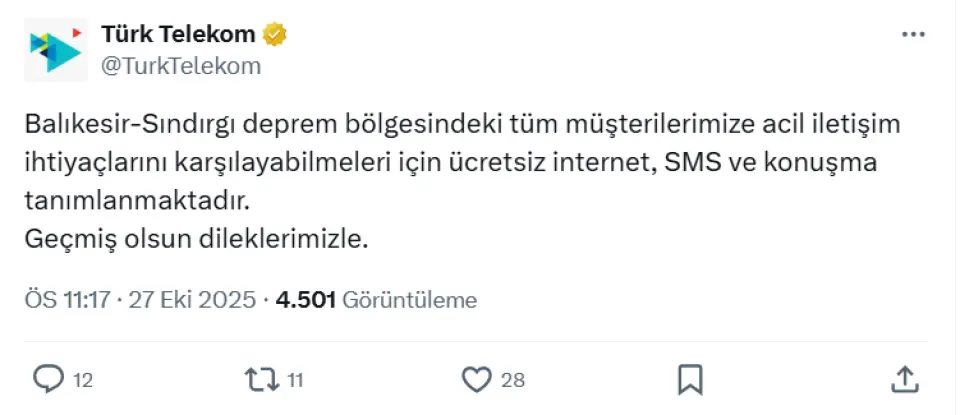Screen dimensions: 960x415
Task: Open the three-dot more options menu
Action: click(x=913, y=34)
